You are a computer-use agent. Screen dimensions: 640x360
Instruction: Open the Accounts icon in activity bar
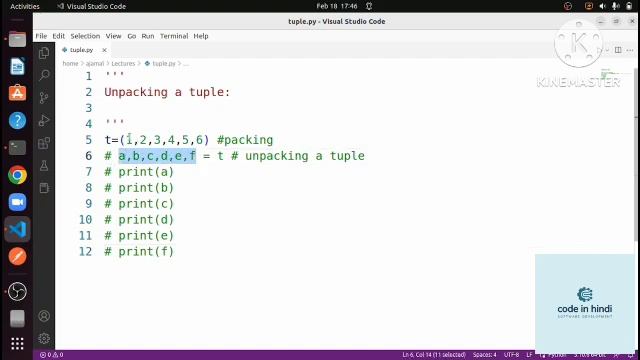click(44, 316)
